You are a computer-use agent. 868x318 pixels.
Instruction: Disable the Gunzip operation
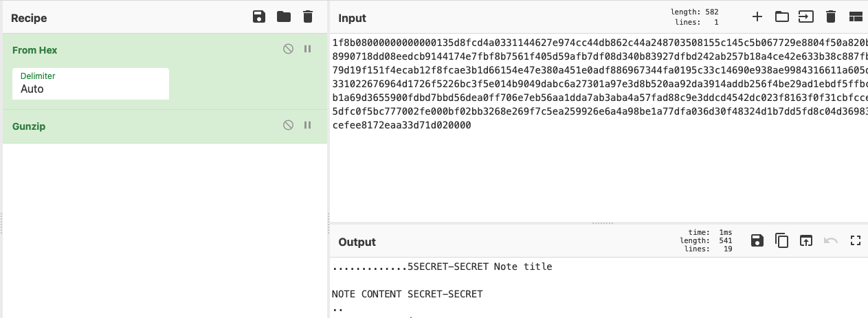pos(289,126)
